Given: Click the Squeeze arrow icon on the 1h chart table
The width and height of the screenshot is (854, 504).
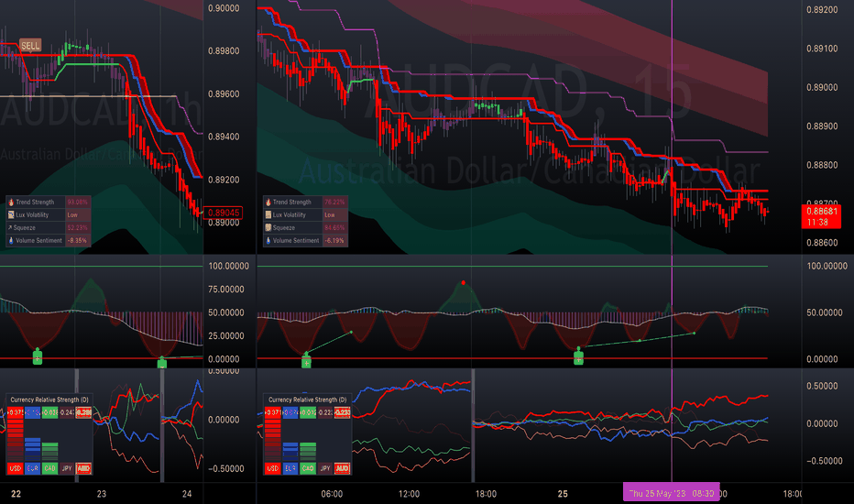Looking at the screenshot, I should (x=10, y=228).
